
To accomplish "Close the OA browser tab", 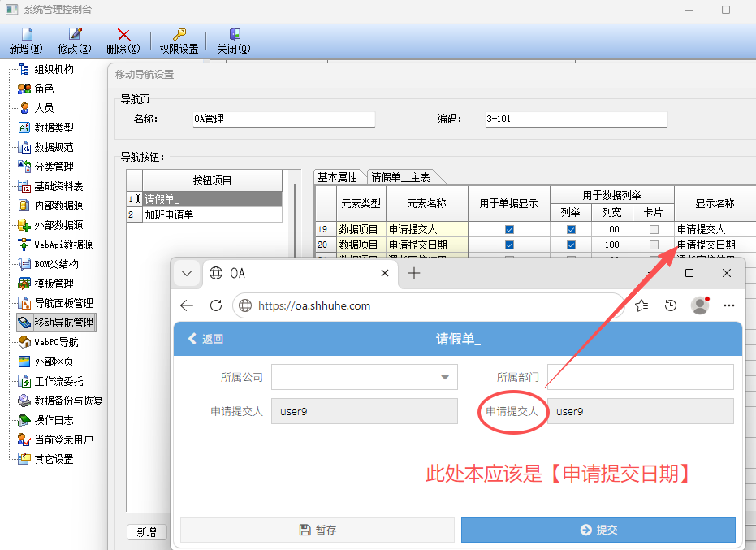I will [385, 273].
